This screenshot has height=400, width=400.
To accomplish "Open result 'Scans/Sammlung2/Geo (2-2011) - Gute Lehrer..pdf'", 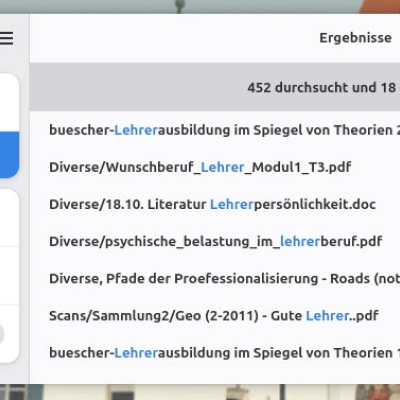I will 215,316.
